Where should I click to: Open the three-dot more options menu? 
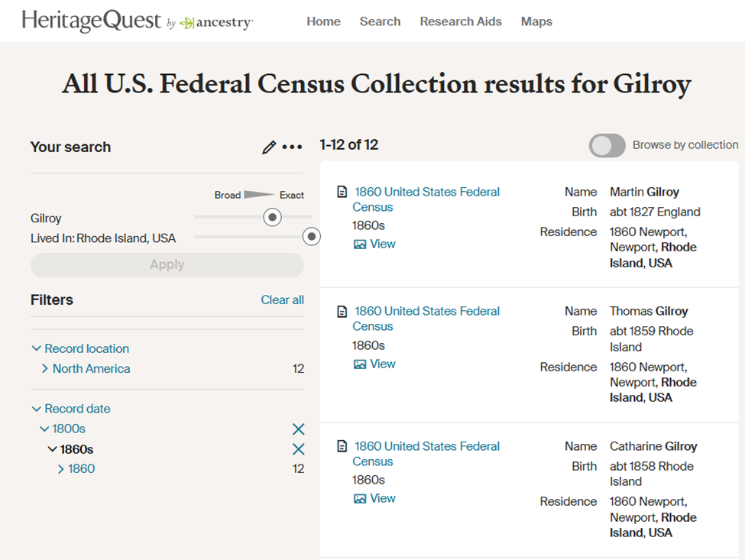293,147
